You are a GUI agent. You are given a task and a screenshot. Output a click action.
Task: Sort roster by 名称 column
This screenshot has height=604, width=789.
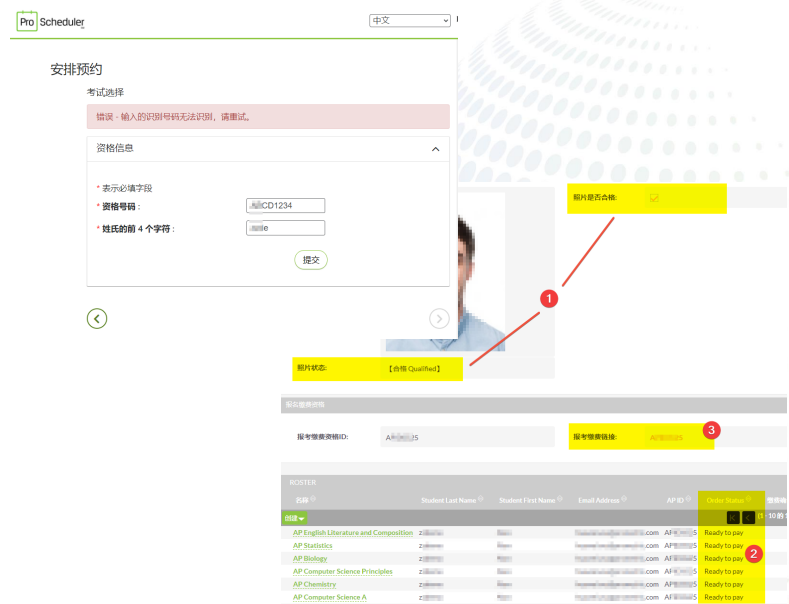point(305,500)
